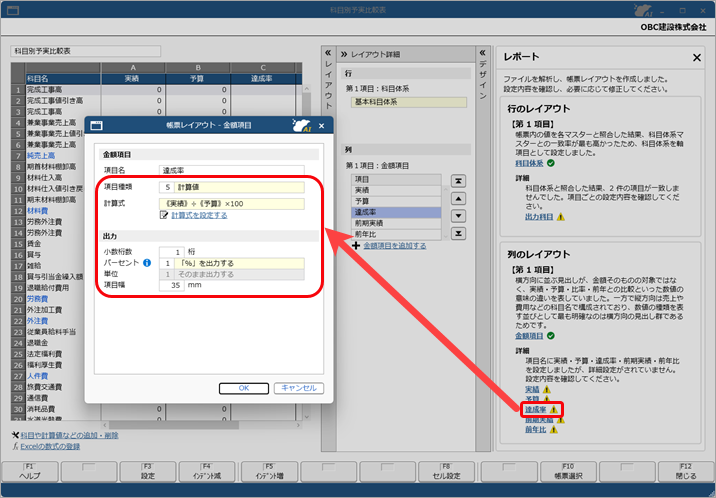Click warning icon beside report 実績 link
The image size is (716, 498).
[x=547, y=389]
